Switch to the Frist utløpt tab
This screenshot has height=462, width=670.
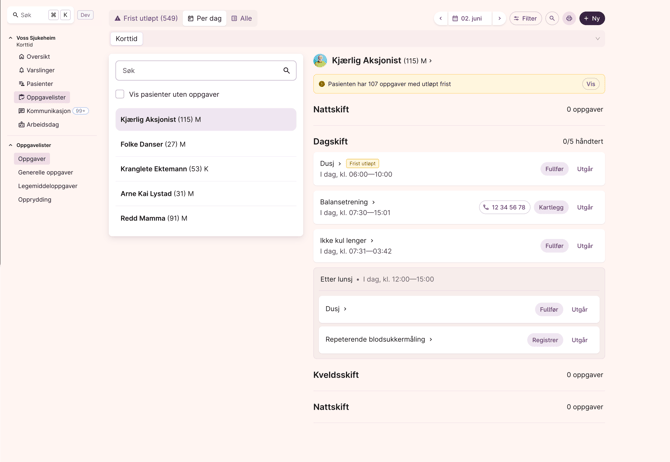146,18
